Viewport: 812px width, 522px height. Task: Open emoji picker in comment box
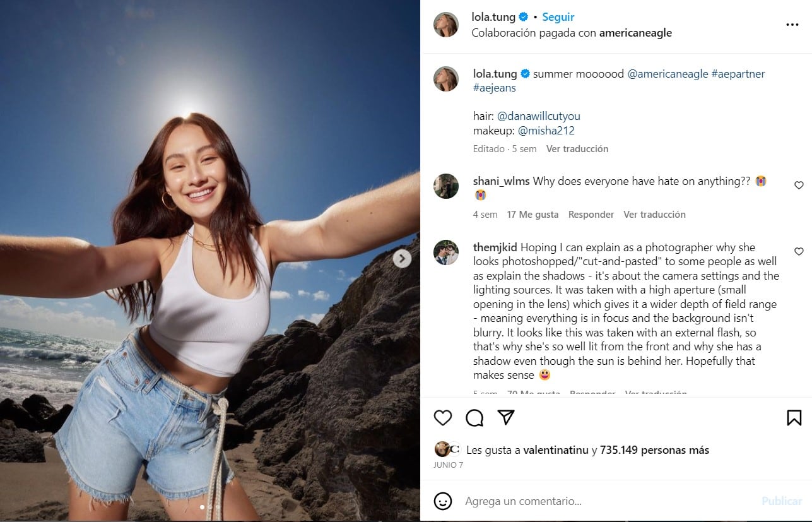pos(443,501)
